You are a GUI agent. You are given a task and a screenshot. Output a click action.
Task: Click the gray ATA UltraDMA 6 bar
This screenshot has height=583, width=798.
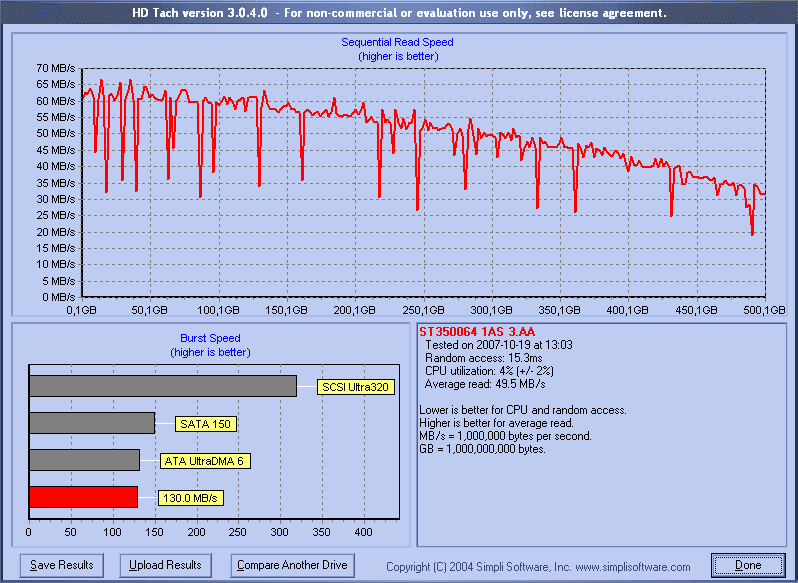[84, 460]
